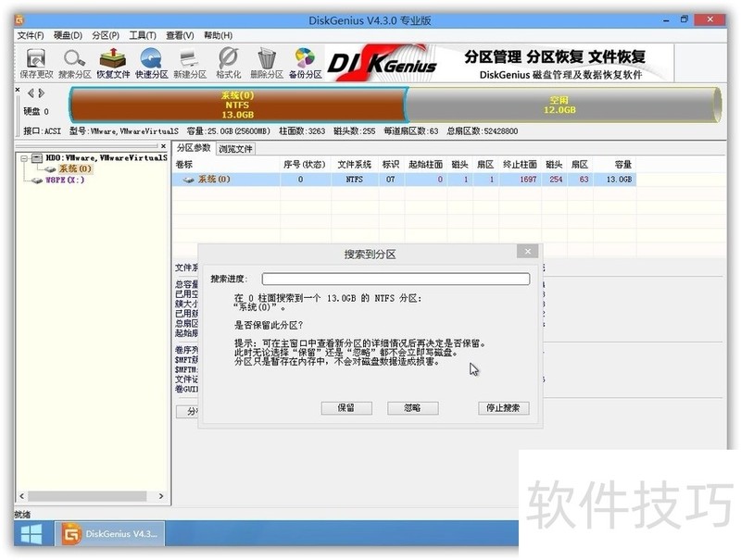Close the 搜索到分区 dialog
The image size is (741, 560).
(527, 251)
